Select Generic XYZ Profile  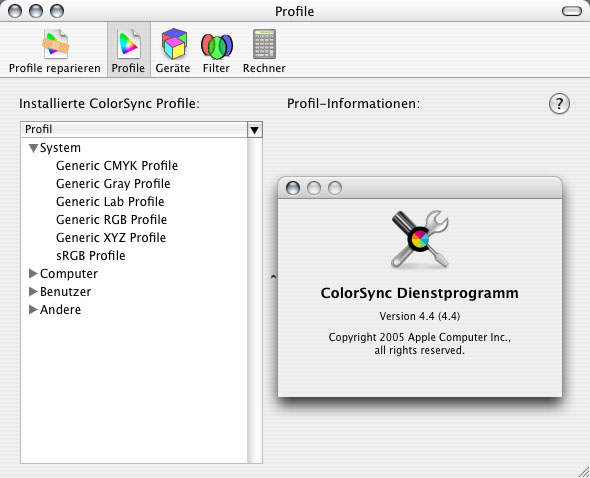111,238
